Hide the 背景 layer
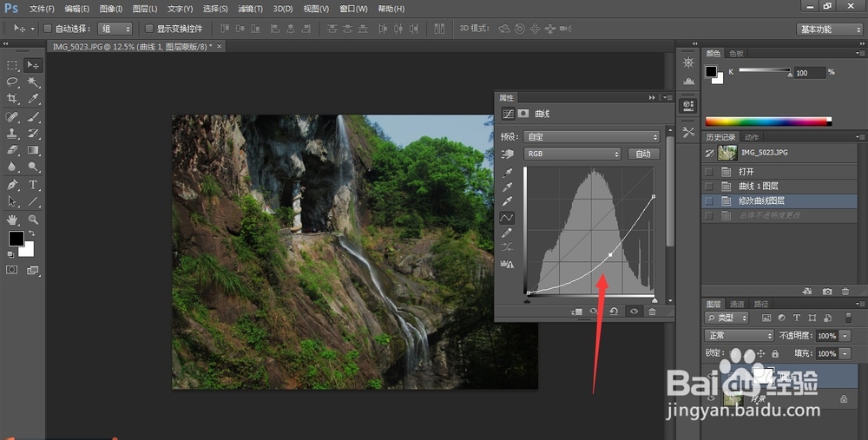 (x=712, y=398)
